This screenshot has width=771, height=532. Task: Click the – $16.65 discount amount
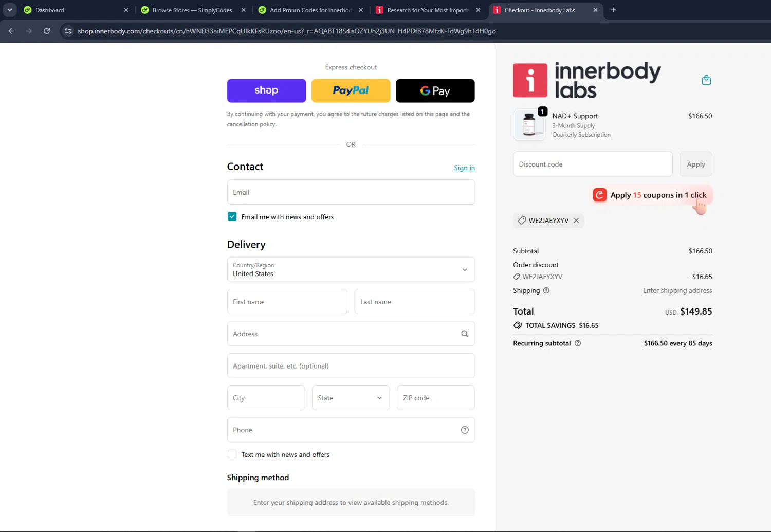click(x=699, y=277)
